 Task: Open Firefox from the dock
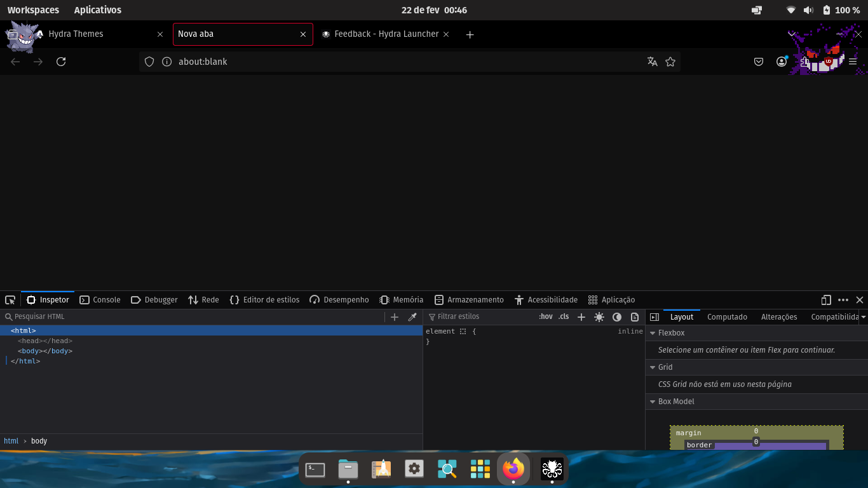513,470
